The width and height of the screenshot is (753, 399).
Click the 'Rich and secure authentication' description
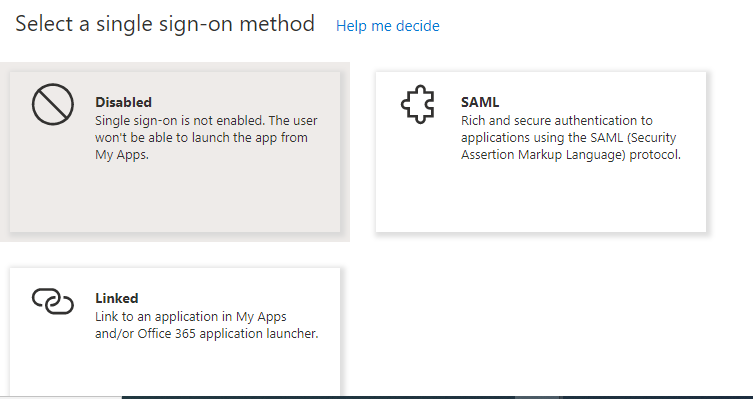click(571, 137)
